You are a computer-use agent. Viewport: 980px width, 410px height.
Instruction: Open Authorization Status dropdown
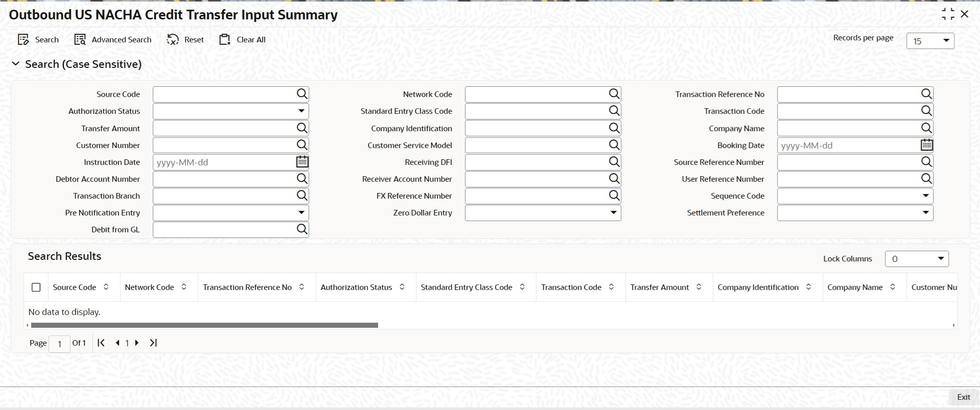coord(301,111)
